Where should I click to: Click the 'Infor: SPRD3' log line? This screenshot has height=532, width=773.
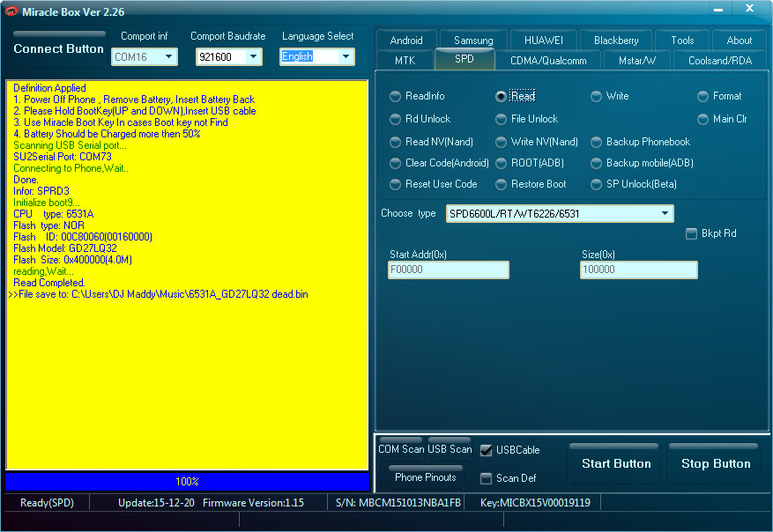(41, 191)
